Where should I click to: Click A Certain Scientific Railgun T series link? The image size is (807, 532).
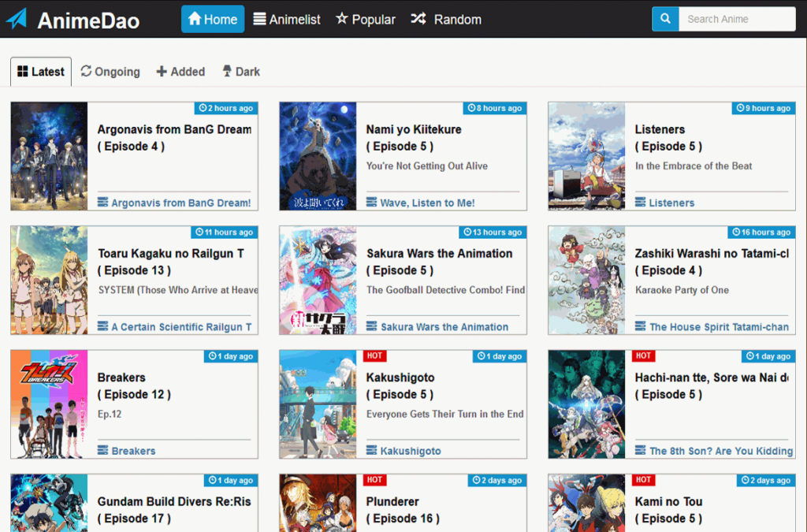[182, 327]
